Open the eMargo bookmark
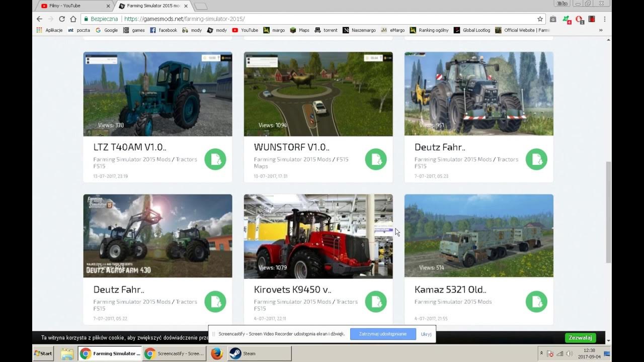Image resolution: width=644 pixels, height=362 pixels. (393, 30)
